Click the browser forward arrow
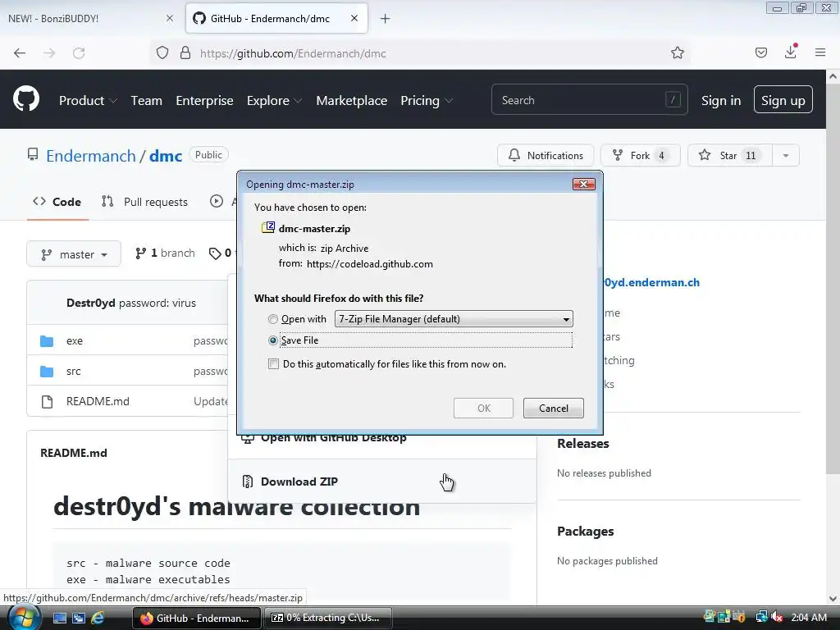This screenshot has height=630, width=840. pyautogui.click(x=49, y=53)
